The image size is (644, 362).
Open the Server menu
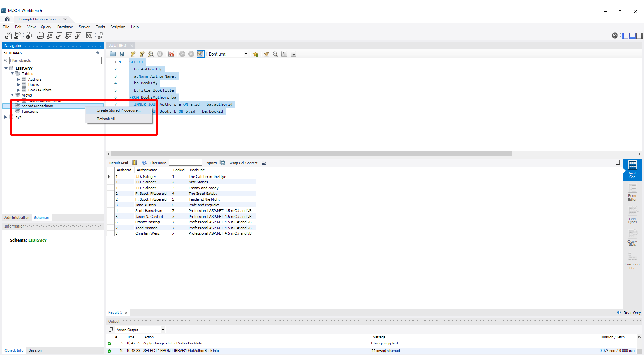click(x=84, y=27)
